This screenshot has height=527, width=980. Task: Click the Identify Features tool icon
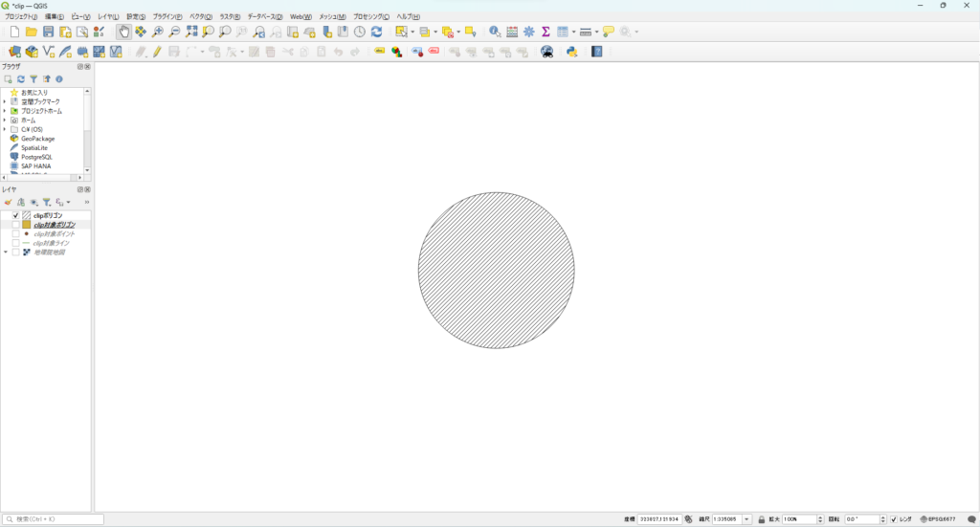[x=495, y=32]
